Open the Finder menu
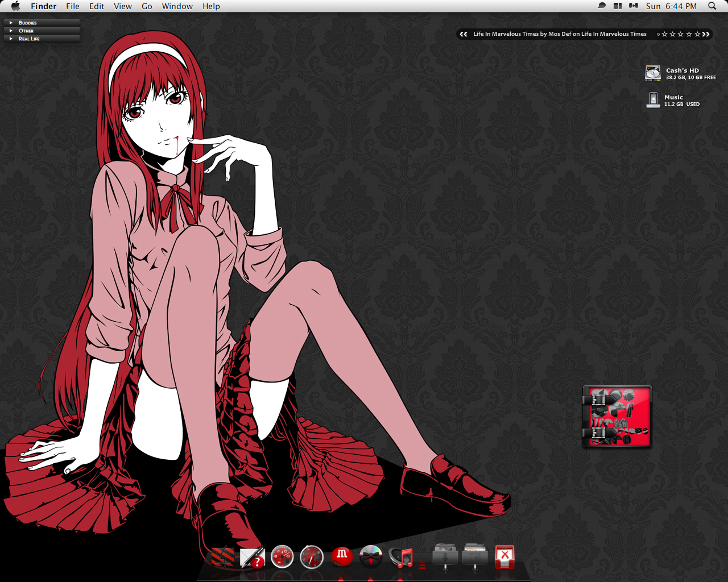 [43, 6]
